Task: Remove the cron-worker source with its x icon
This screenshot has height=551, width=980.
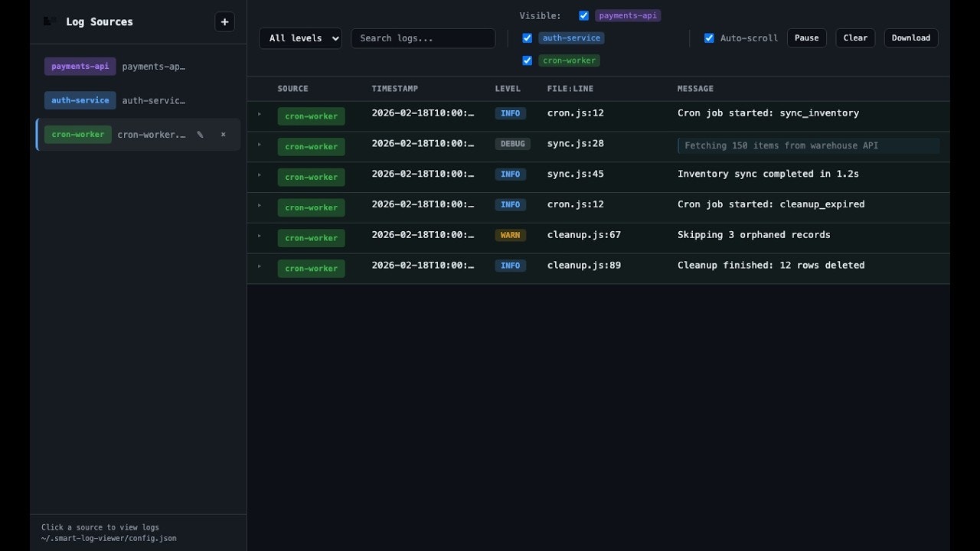Action: pyautogui.click(x=223, y=134)
